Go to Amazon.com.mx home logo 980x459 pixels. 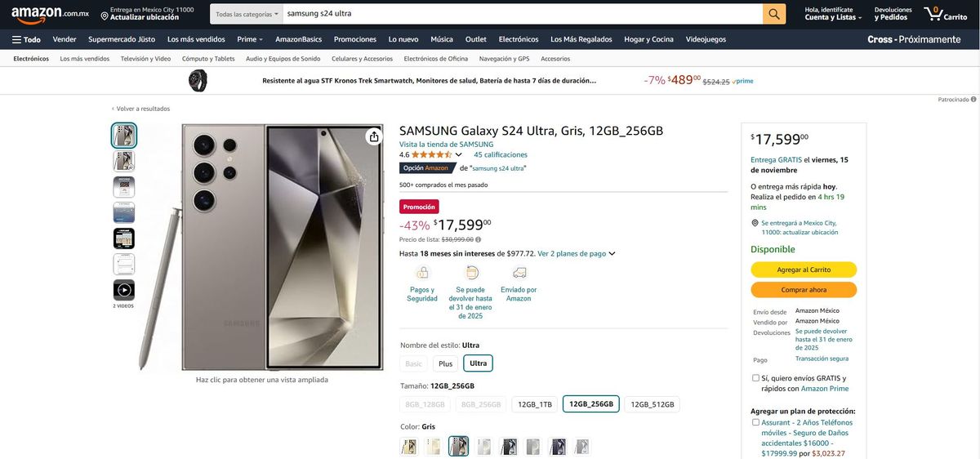pyautogui.click(x=50, y=14)
